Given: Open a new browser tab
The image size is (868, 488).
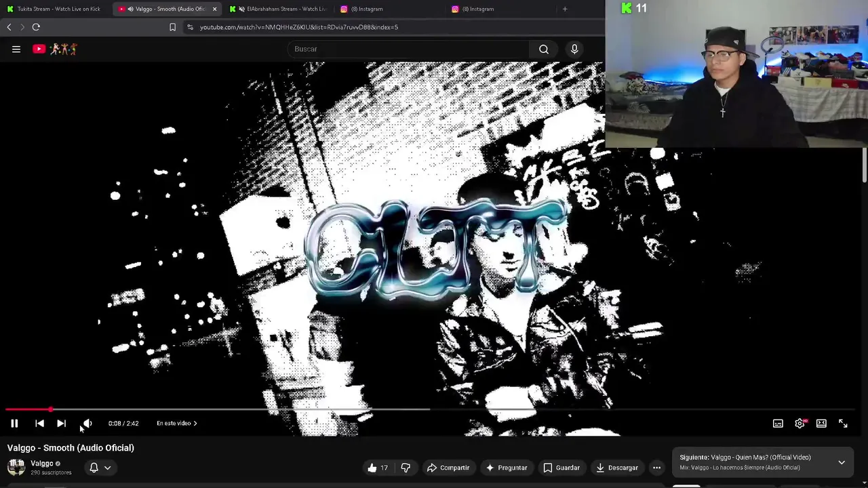Looking at the screenshot, I should coord(565,9).
